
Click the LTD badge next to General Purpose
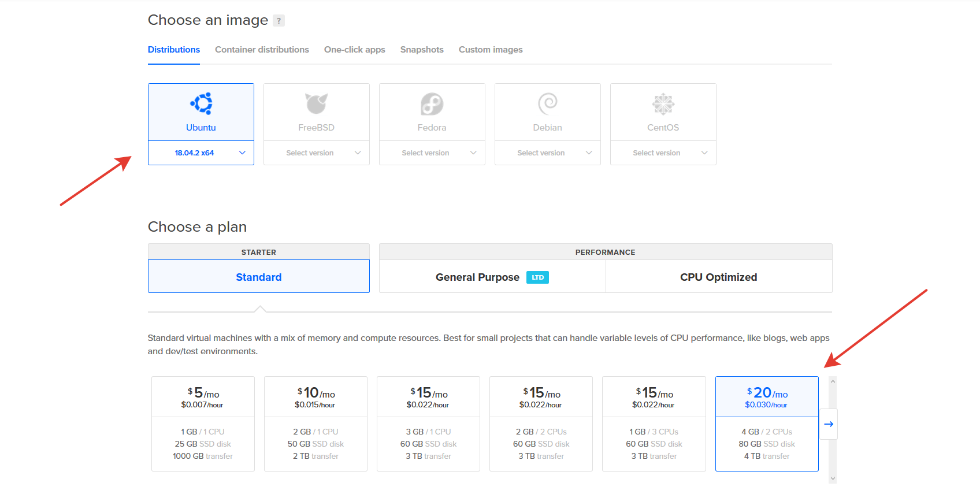click(x=537, y=277)
